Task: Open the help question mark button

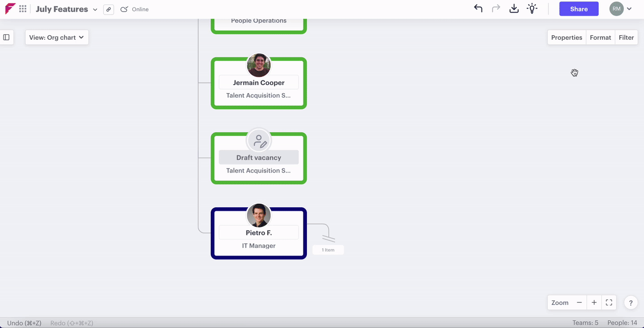Action: tap(631, 302)
